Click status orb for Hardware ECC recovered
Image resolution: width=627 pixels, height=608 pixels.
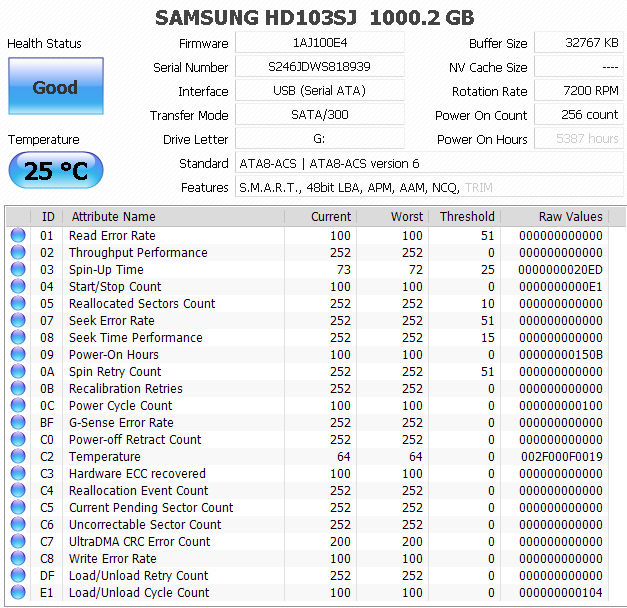click(x=18, y=473)
